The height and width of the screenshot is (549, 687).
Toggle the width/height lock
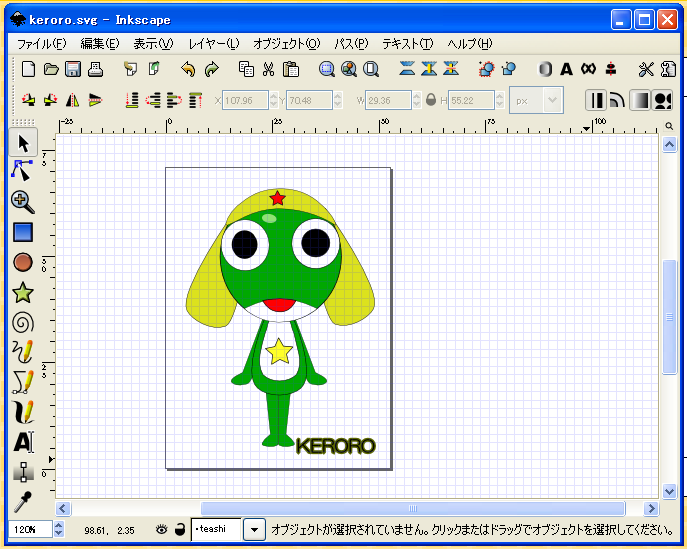(x=431, y=100)
